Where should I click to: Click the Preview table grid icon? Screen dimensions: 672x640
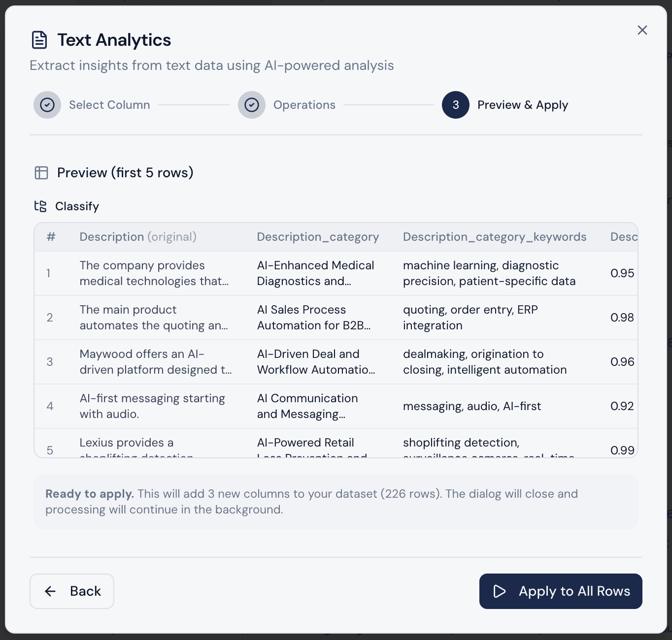[41, 173]
